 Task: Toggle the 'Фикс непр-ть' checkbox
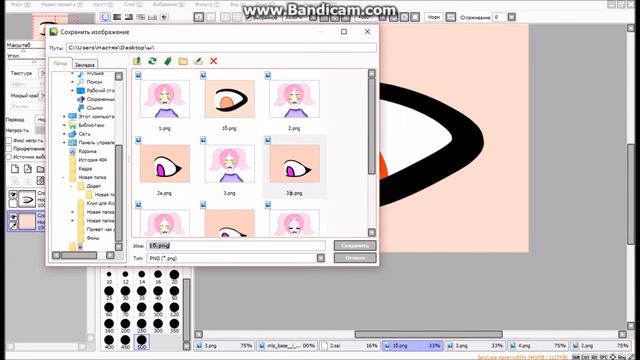click(9, 140)
